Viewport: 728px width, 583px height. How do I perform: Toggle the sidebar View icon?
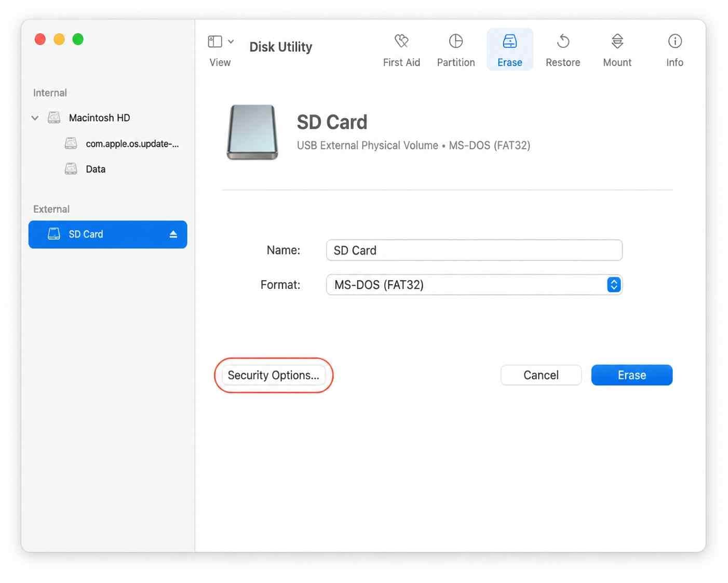215,41
